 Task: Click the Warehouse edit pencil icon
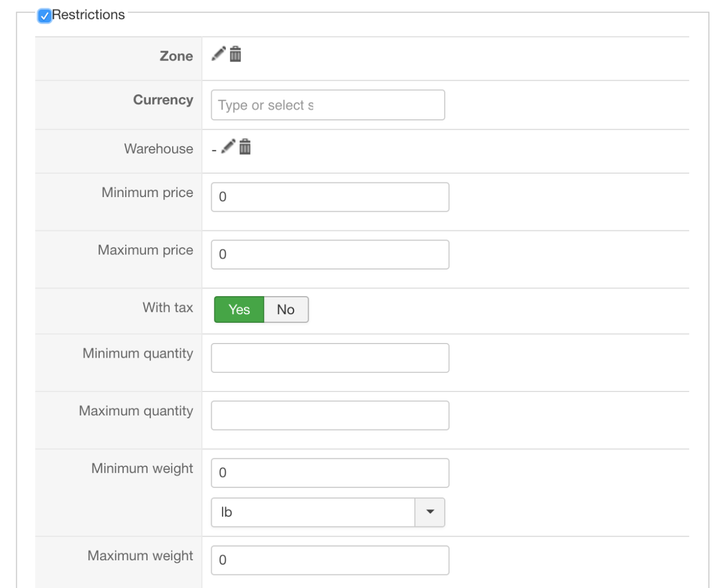click(x=228, y=146)
